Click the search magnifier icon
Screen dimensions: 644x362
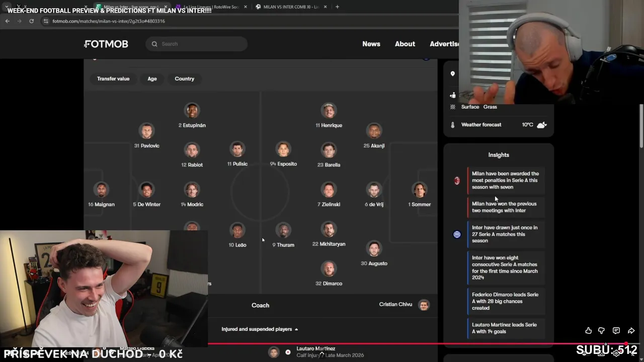154,44
